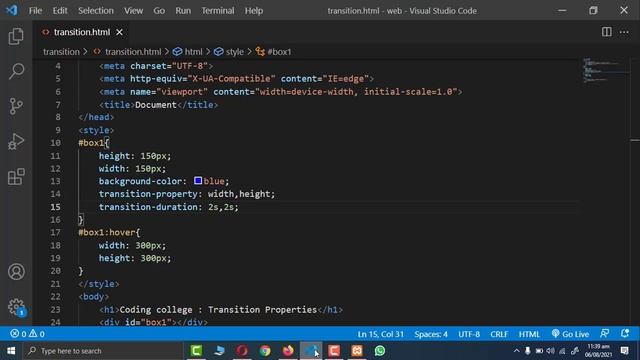Click the transition-property line text
Image resolution: width=640 pixels, height=360 pixels.
(x=187, y=194)
